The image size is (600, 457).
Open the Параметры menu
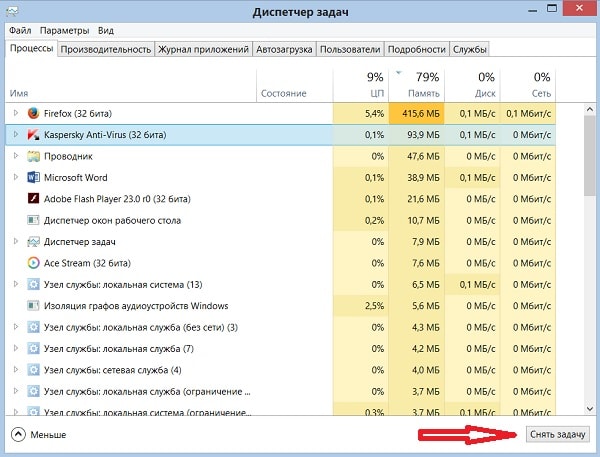[65, 31]
